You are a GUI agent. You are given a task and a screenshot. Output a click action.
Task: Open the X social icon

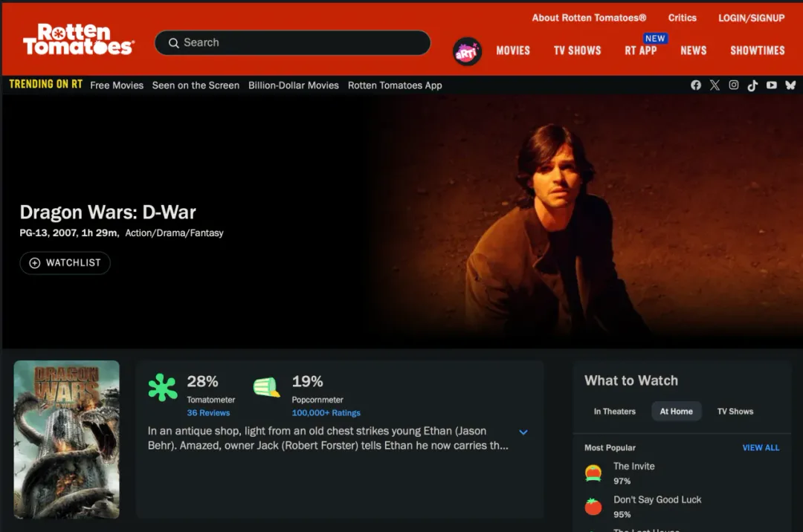[715, 85]
